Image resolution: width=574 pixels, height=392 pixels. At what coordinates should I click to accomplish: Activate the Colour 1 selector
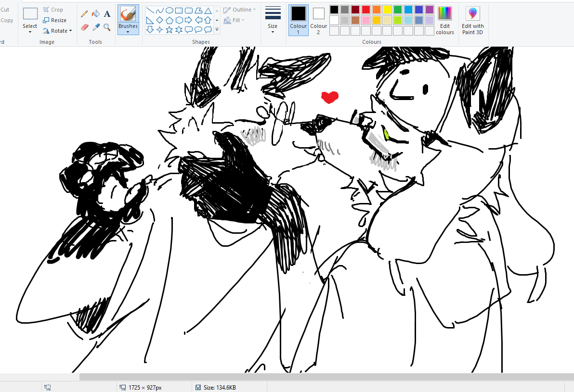pyautogui.click(x=299, y=20)
